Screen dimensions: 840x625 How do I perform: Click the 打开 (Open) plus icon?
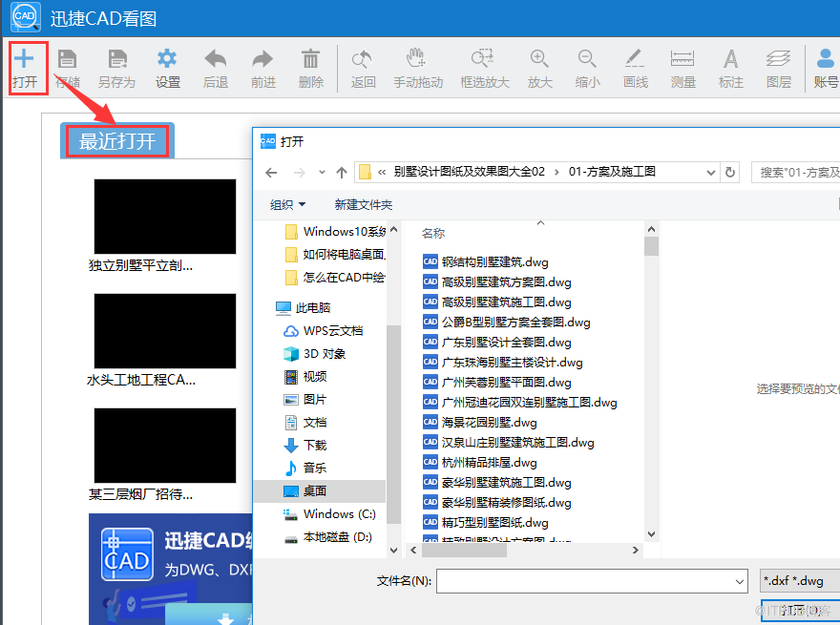(x=25, y=59)
